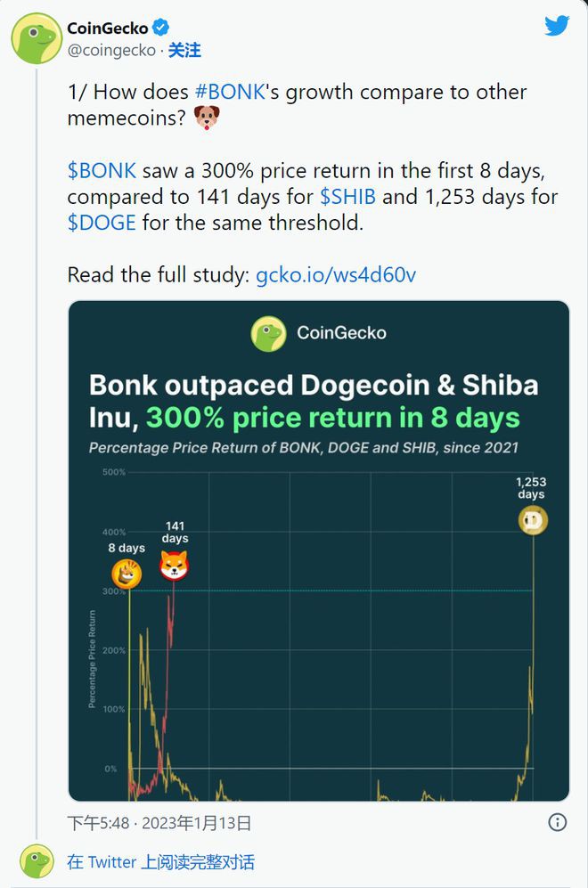The image size is (588, 888).
Task: Click the Shiba Inu icon at 141 days
Action: click(175, 567)
